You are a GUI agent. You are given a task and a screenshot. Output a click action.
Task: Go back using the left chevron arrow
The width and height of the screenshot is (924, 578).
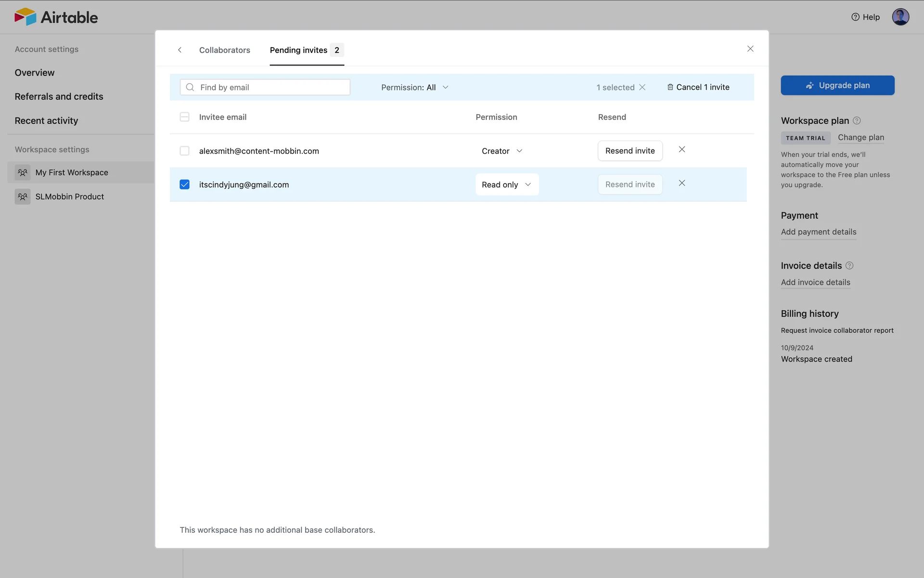coord(180,50)
